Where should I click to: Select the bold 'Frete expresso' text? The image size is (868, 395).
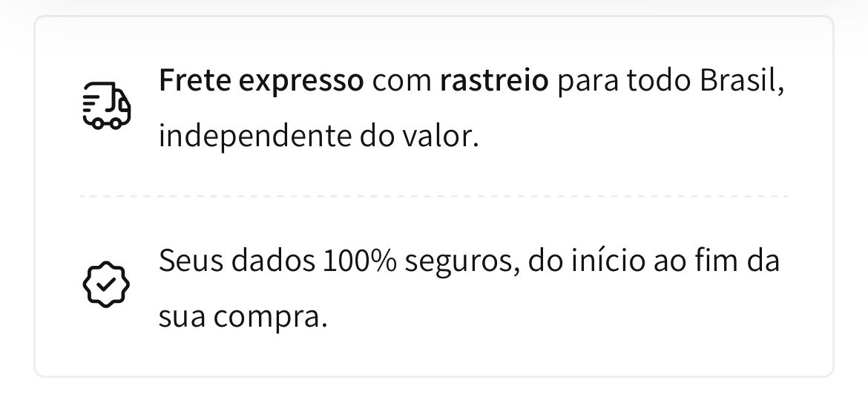click(261, 82)
